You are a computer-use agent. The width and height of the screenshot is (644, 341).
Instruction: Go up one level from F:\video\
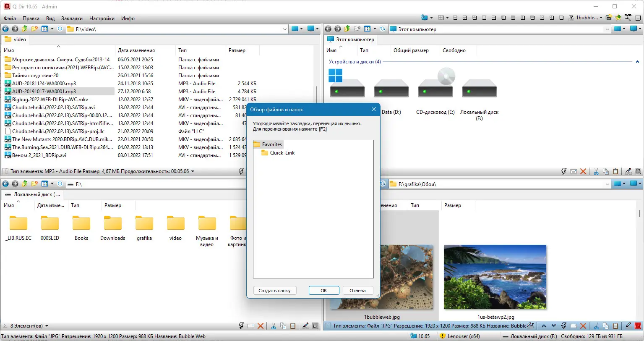[24, 29]
